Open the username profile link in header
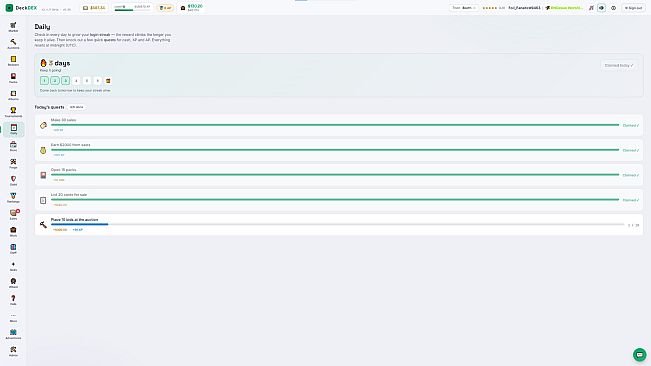This screenshot has height=366, width=651. pyautogui.click(x=524, y=8)
